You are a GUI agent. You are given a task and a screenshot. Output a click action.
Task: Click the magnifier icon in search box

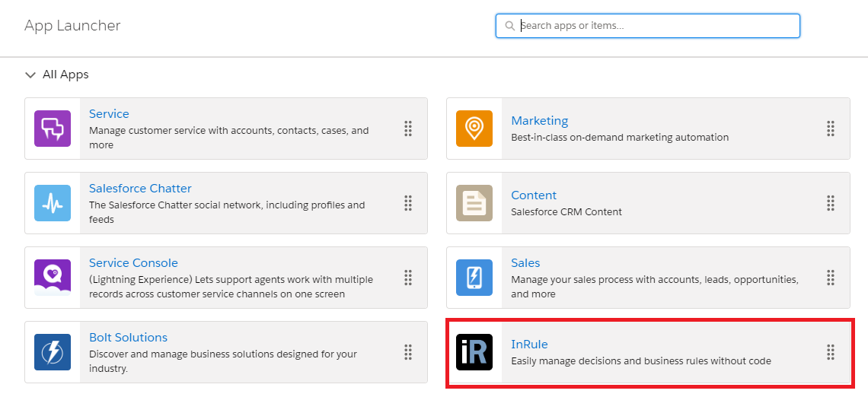(510, 26)
